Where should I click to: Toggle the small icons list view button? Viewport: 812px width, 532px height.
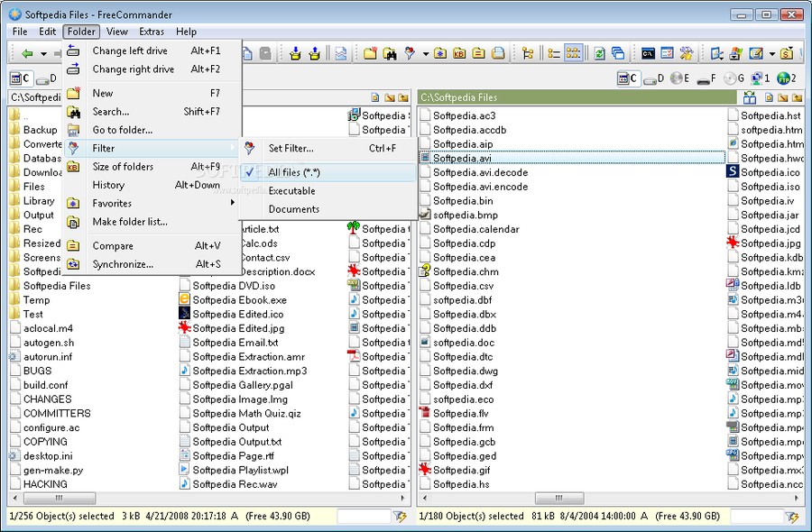click(573, 53)
